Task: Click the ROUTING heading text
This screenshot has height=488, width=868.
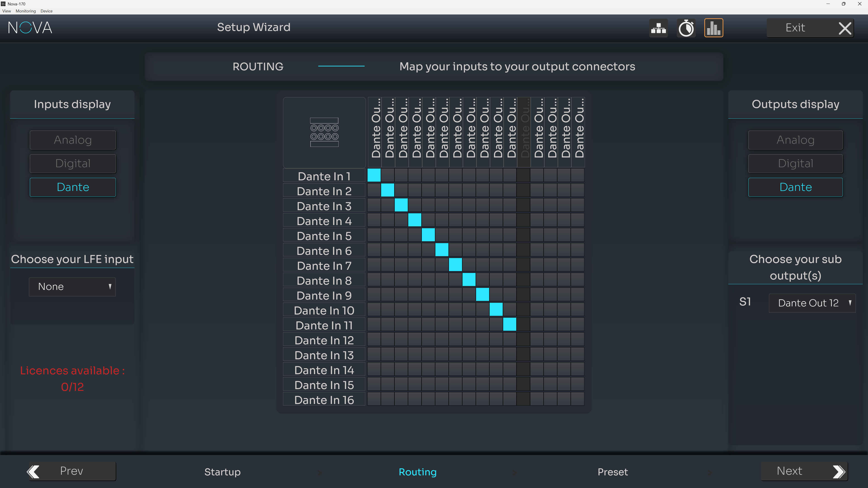Action: click(258, 66)
